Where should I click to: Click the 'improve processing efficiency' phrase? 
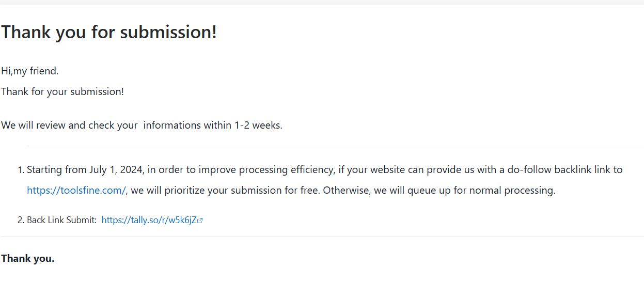click(266, 169)
